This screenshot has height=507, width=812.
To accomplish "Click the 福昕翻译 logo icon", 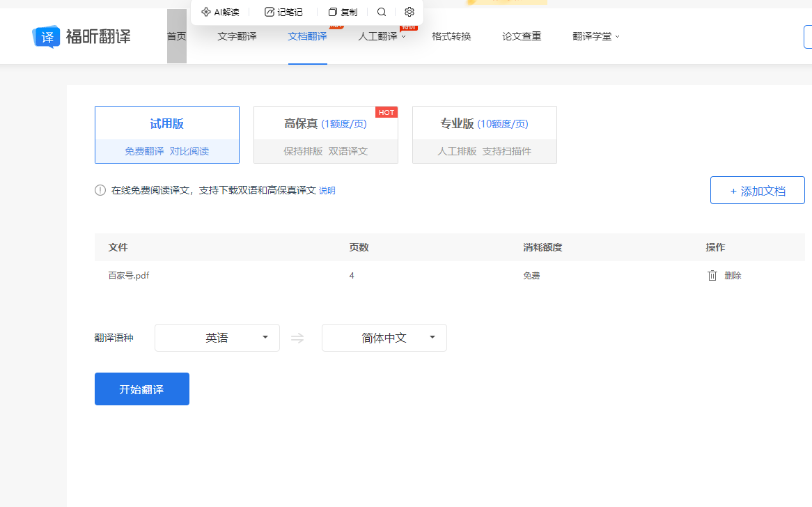I will click(x=46, y=37).
